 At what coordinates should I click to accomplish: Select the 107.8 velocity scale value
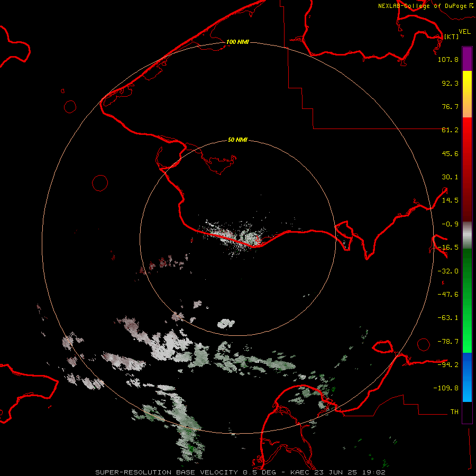point(448,59)
